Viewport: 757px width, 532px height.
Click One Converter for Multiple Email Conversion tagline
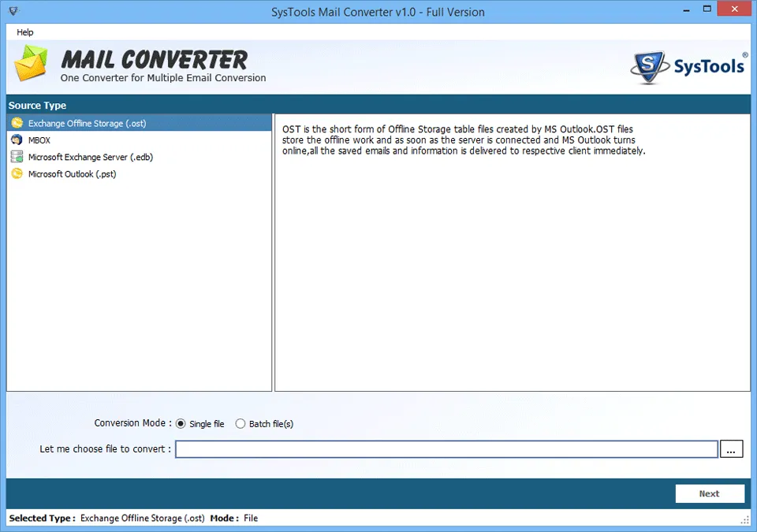163,78
